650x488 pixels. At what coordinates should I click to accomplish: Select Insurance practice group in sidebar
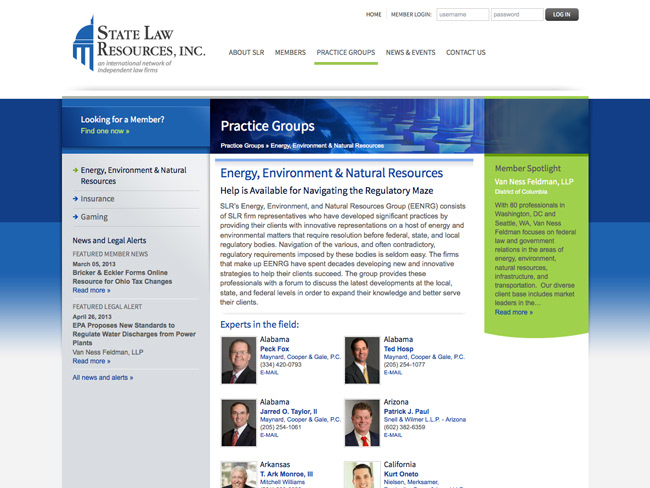(x=97, y=199)
